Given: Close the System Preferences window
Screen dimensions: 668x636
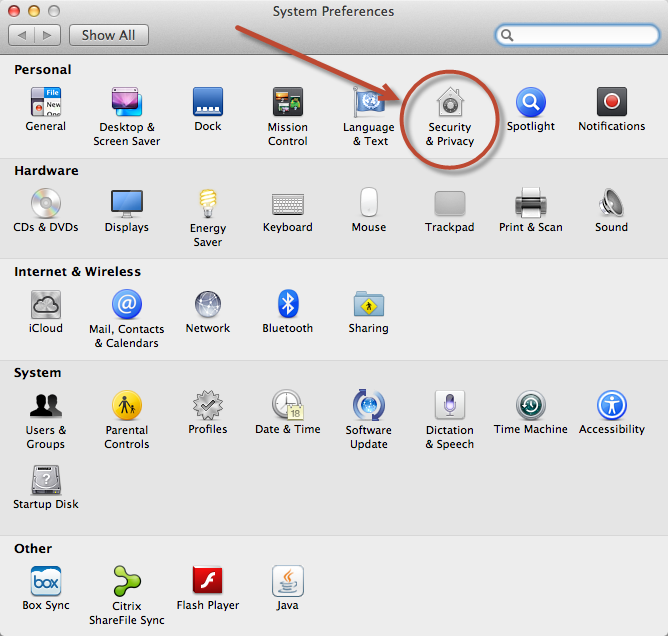Looking at the screenshot, I should click(x=14, y=11).
